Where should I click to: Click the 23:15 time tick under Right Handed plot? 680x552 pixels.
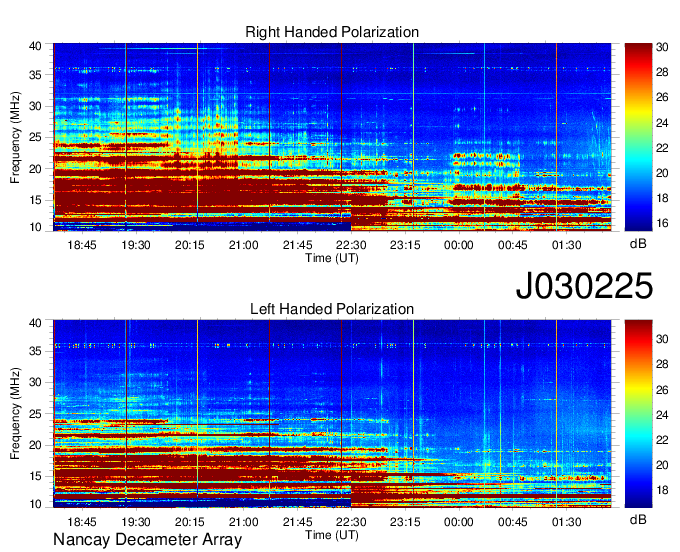405,245
